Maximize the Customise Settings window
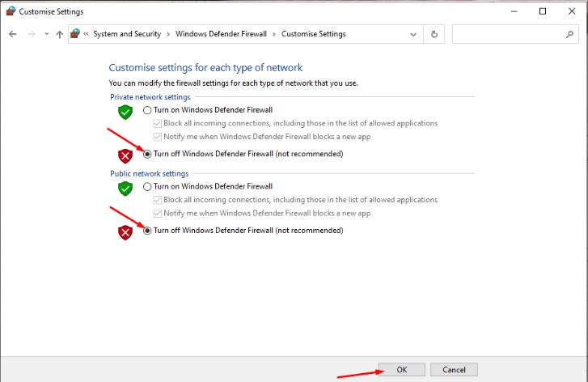This screenshot has width=588, height=382. [x=543, y=11]
